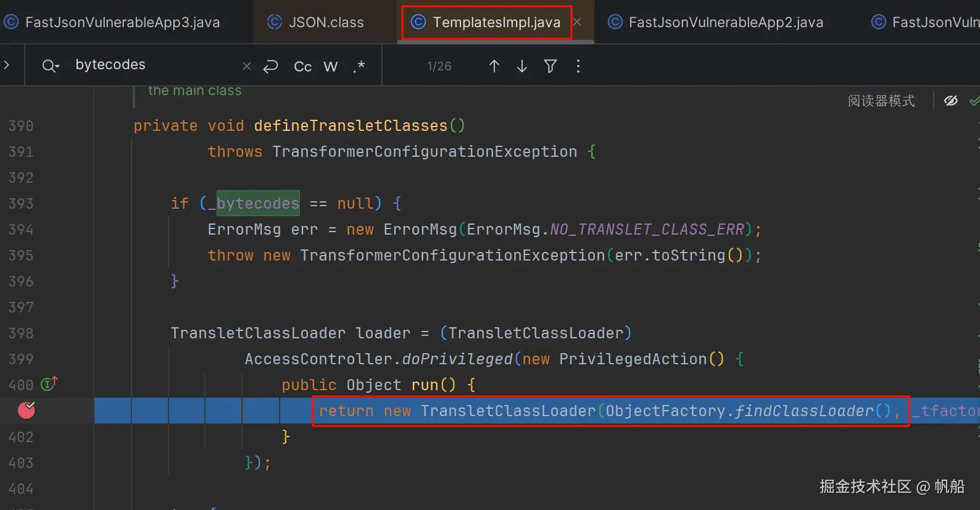This screenshot has width=980, height=510.
Task: Toggle Words (W) search option
Action: [331, 66]
